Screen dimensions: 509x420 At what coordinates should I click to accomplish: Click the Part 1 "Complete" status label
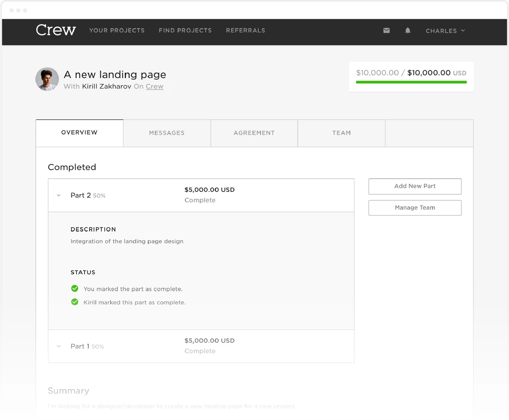click(200, 351)
